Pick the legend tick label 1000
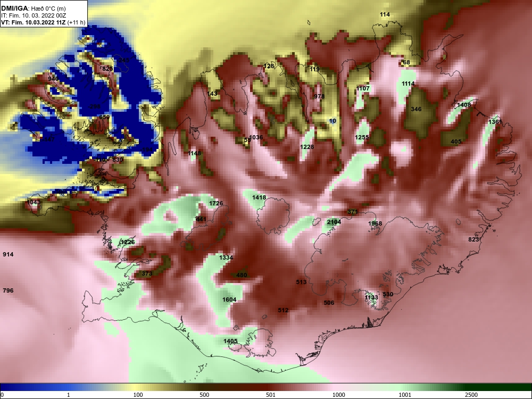Screen dimensions: 532x399 tap(338, 395)
